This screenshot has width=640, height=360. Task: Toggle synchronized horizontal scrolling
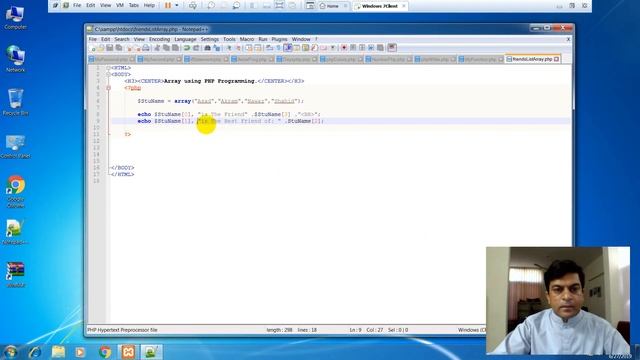tap(258, 48)
